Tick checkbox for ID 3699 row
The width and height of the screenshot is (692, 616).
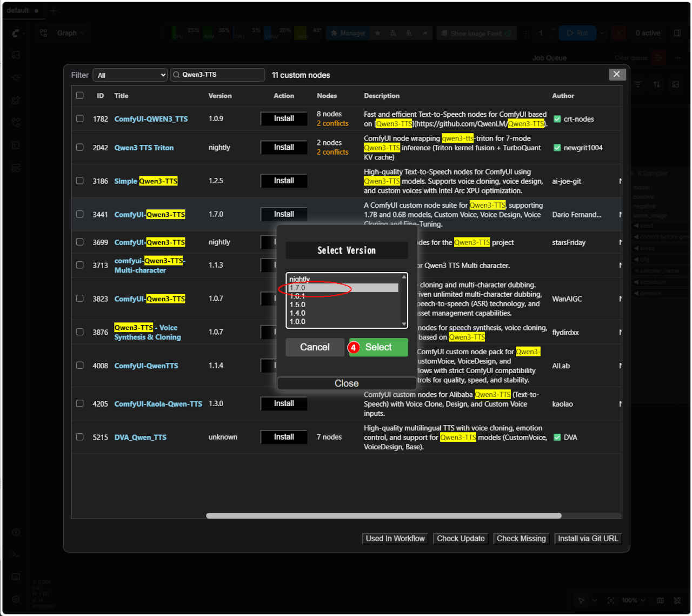coord(80,242)
